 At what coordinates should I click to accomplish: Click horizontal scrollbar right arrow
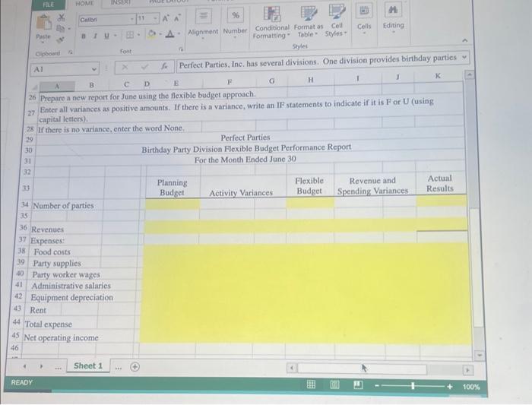tap(468, 370)
